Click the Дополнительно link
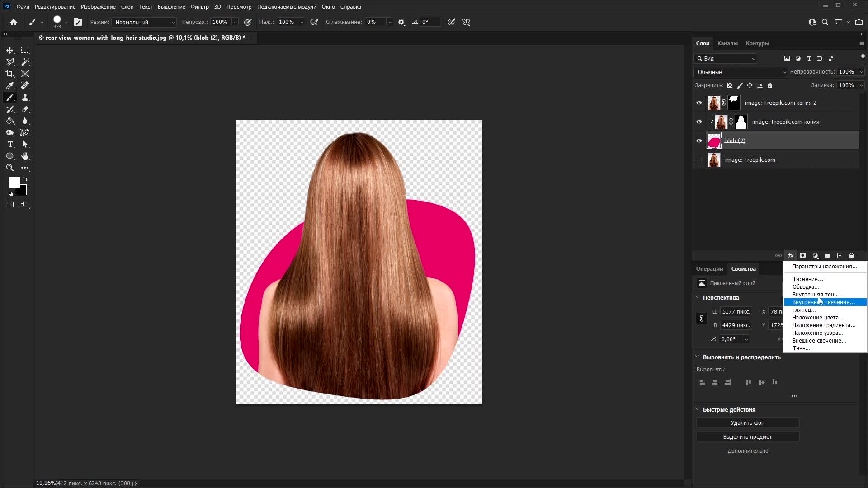 748,451
